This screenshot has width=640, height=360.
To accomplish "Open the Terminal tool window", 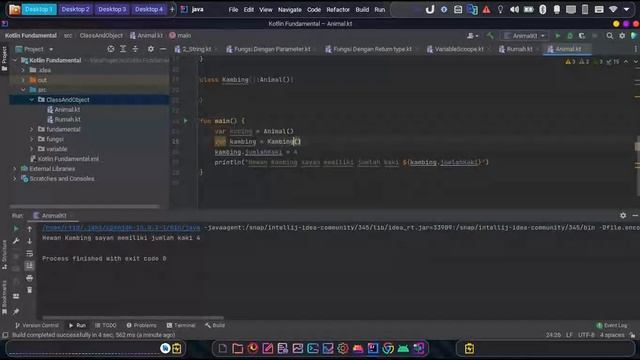I will tap(181, 325).
